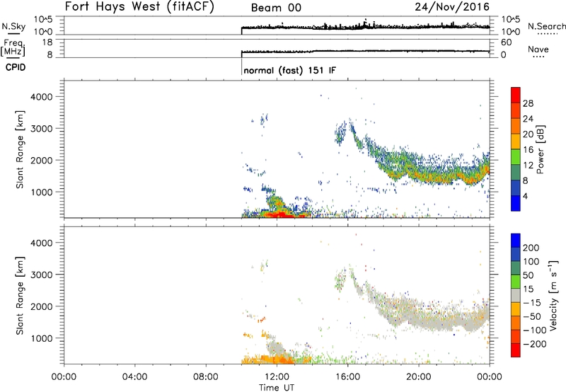Select Power colorbar segment between 16 and 20

[x=516, y=142]
